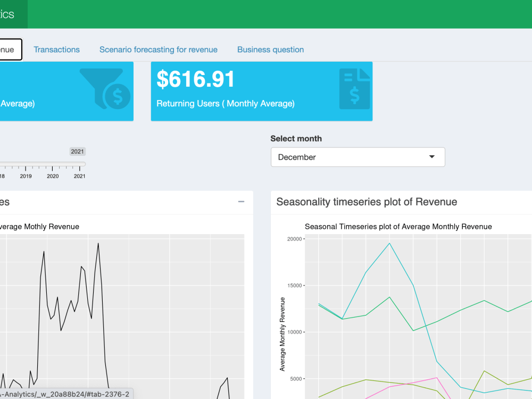Click the 10000 y-axis tick label
This screenshot has height=399, width=532.
pyautogui.click(x=295, y=332)
